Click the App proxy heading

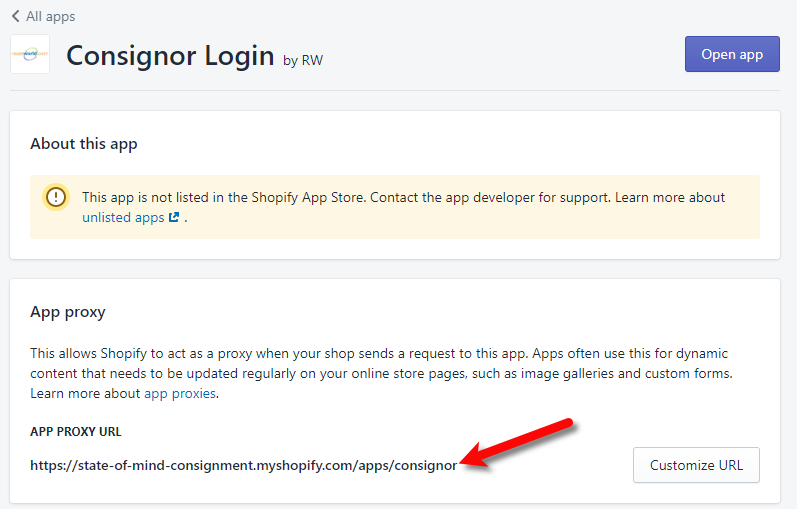[x=68, y=312]
